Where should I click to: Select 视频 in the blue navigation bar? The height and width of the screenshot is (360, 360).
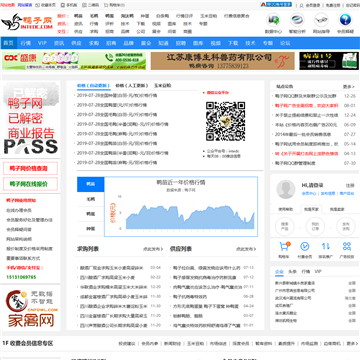pos(215,43)
